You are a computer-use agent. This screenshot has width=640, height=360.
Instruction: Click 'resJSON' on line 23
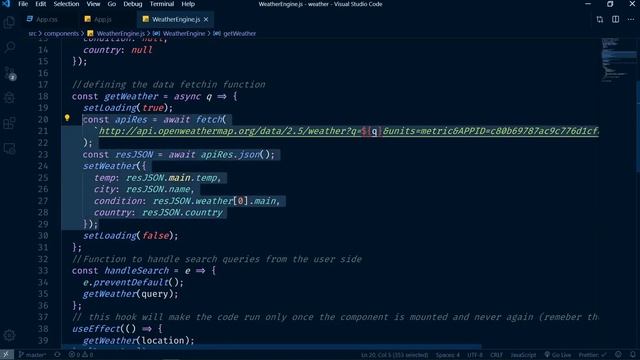point(134,155)
